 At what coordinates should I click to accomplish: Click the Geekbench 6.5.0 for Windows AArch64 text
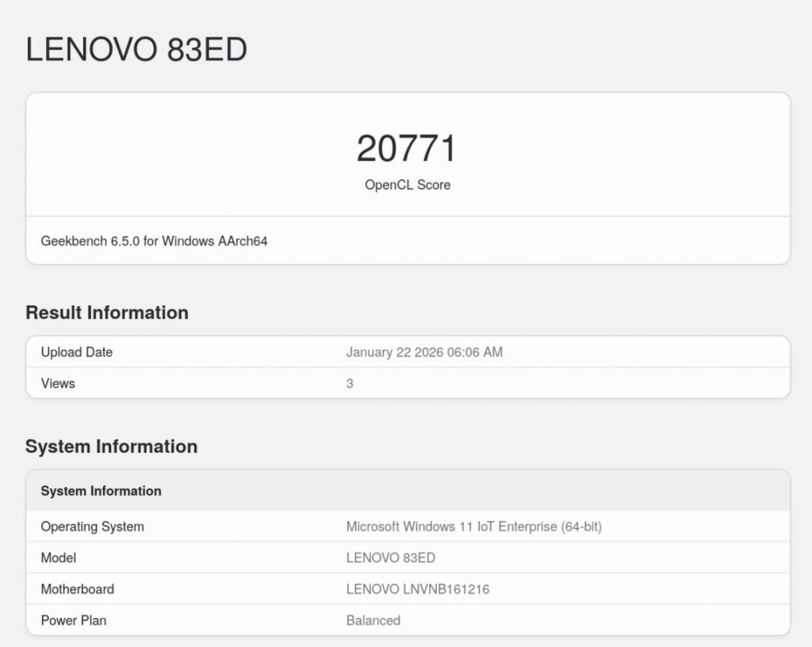click(x=154, y=240)
